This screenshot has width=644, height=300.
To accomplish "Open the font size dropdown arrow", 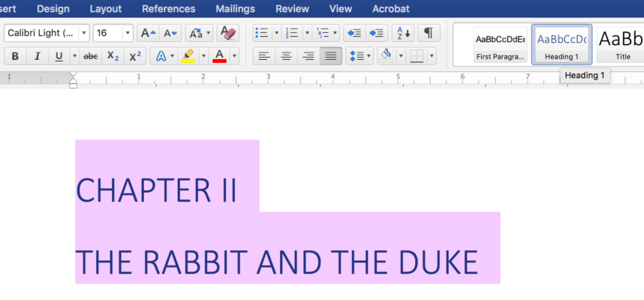I will click(128, 33).
